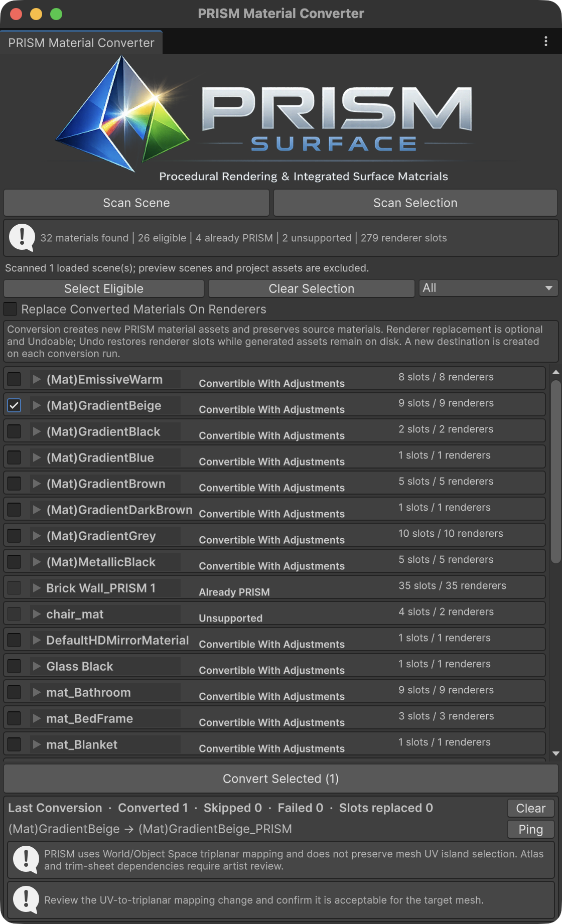Expand the (Mat)GradientBlue row
The width and height of the screenshot is (562, 924).
tap(37, 457)
